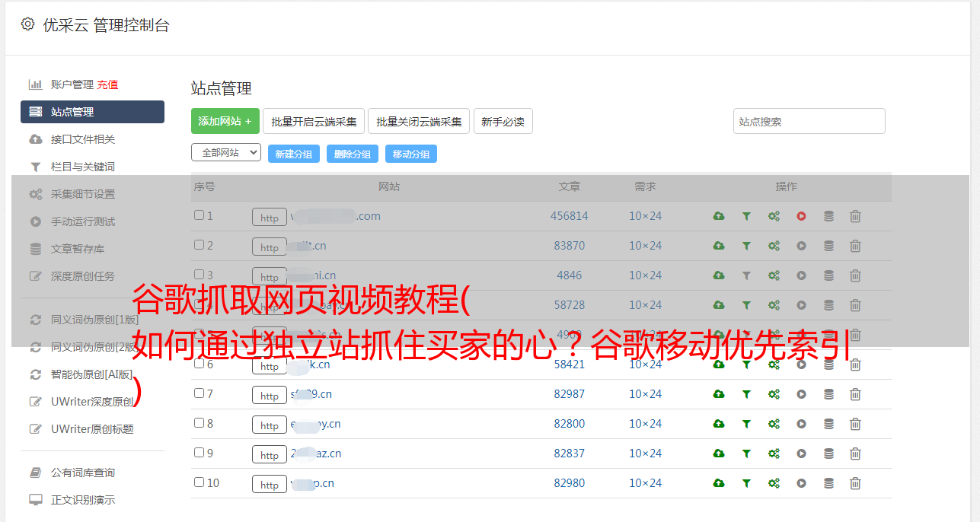The height and width of the screenshot is (522, 980).
Task: Click the database icon in row 10
Action: click(828, 483)
